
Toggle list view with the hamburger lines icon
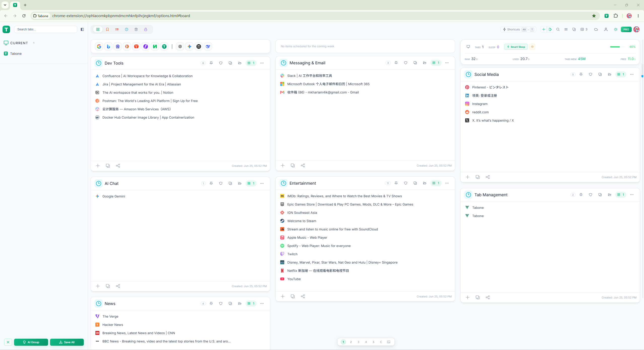(x=566, y=29)
